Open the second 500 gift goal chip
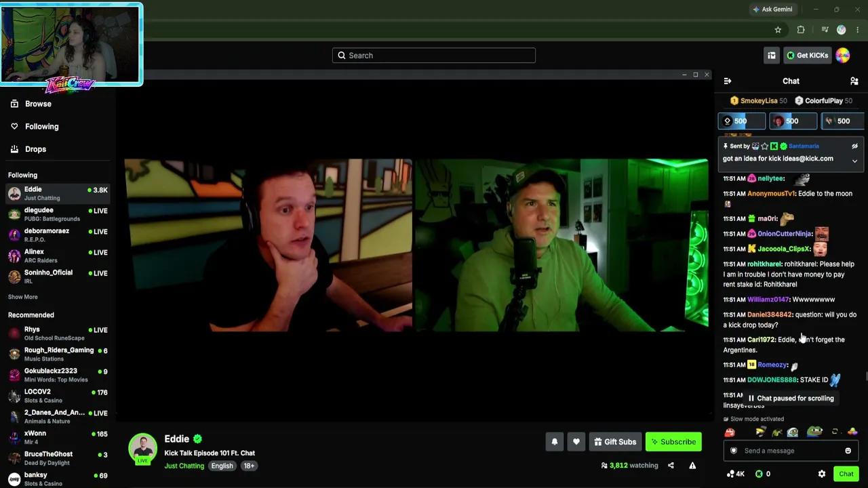The height and width of the screenshot is (488, 868). click(793, 121)
